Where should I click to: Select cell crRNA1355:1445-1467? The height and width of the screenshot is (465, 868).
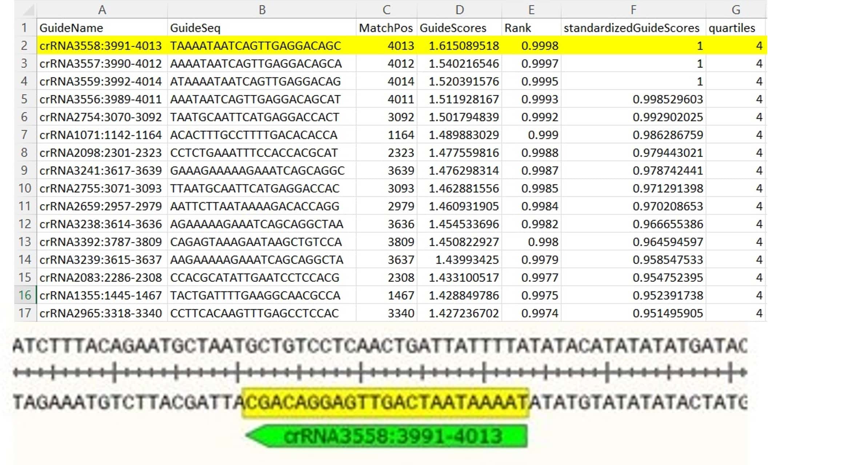[102, 295]
